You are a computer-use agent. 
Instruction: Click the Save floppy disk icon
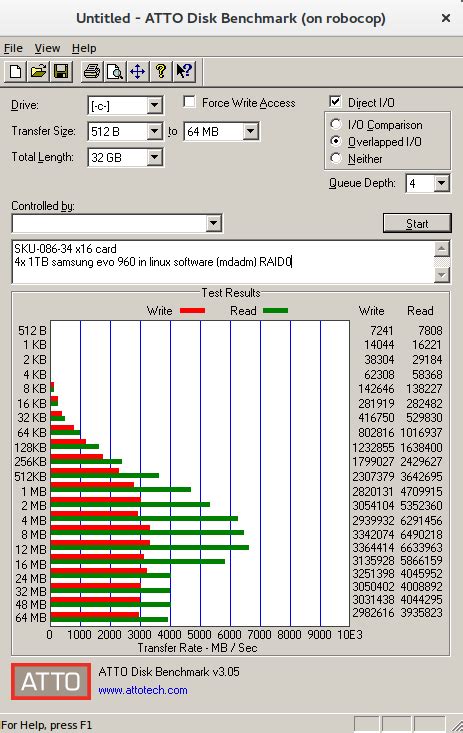click(x=61, y=72)
